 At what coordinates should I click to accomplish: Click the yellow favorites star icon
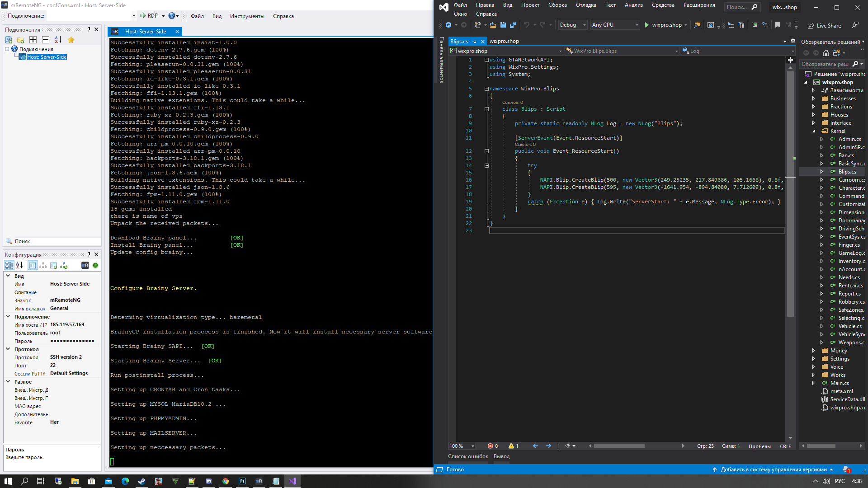pyautogui.click(x=71, y=40)
